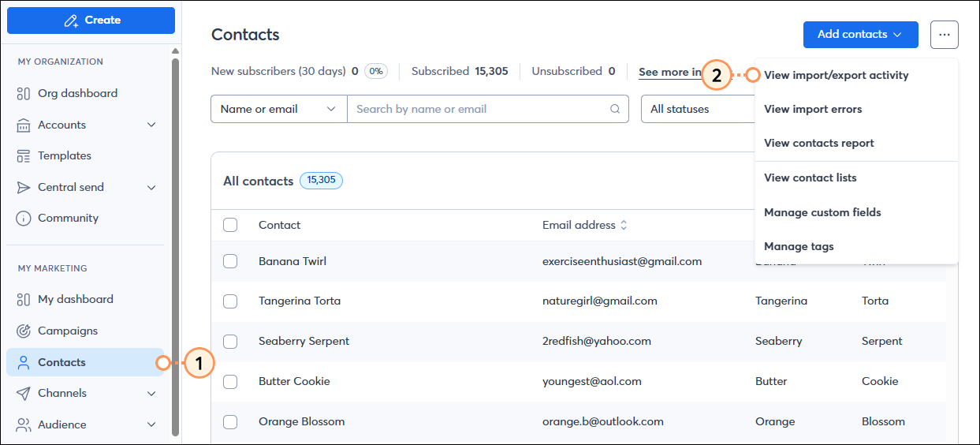This screenshot has width=980, height=445.
Task: Check the Tangerina Torta row checkbox
Action: coord(230,301)
